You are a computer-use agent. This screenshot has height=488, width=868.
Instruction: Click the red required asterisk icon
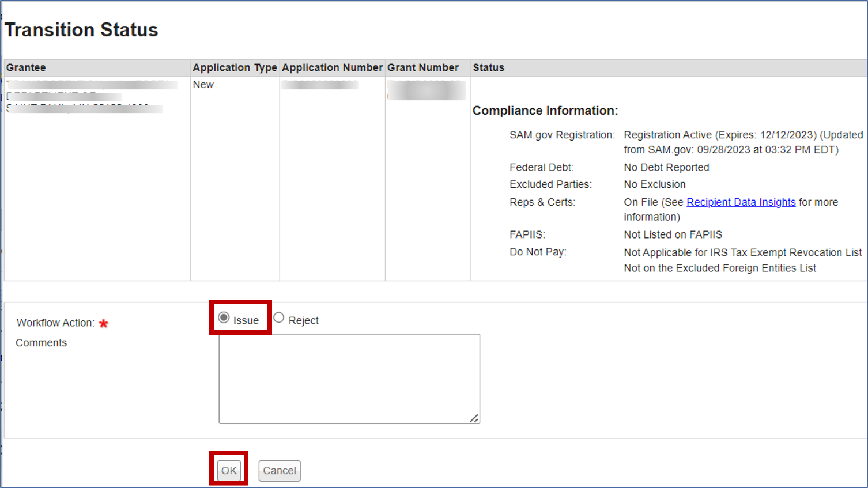[x=104, y=323]
